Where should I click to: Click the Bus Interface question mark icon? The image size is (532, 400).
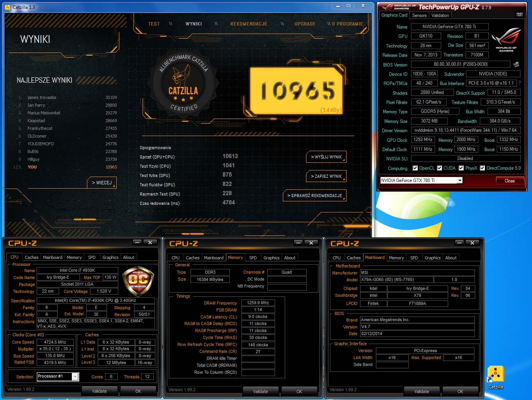[x=519, y=83]
